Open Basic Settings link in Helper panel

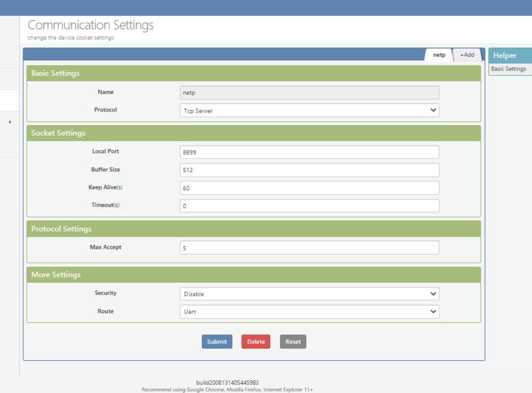click(x=508, y=69)
